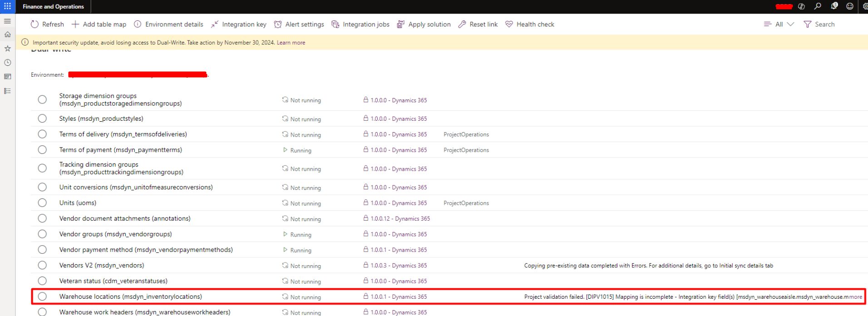Click Not running status of Styles row
Viewport: 868px width, 316px height.
tap(306, 119)
